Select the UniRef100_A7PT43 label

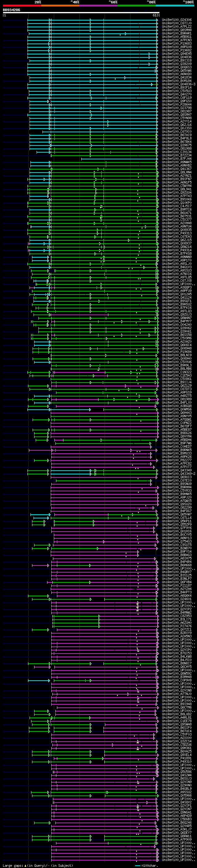[177, 196]
